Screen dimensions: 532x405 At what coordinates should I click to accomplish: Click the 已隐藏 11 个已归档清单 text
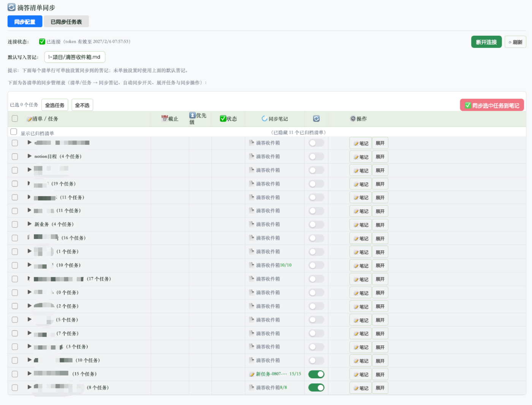(298, 132)
